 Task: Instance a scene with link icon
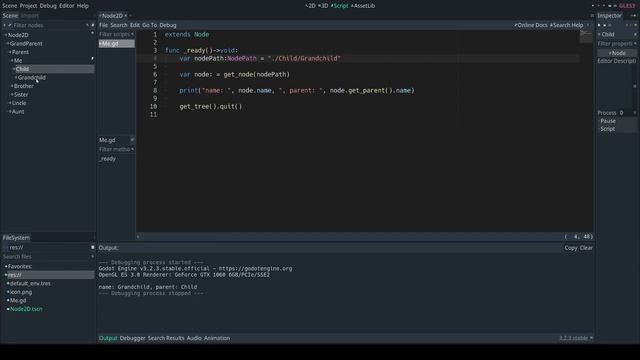[10, 25]
